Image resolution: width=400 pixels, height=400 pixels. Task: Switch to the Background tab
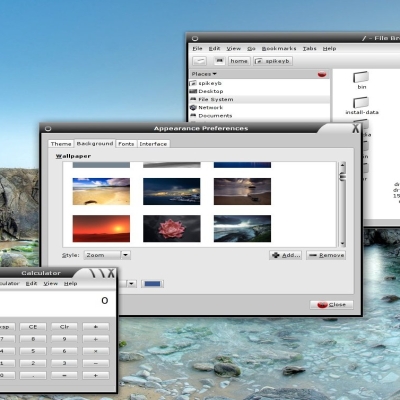point(95,143)
